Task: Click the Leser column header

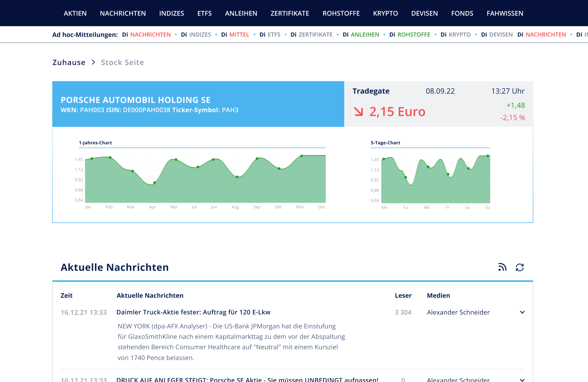Action: pyautogui.click(x=403, y=296)
